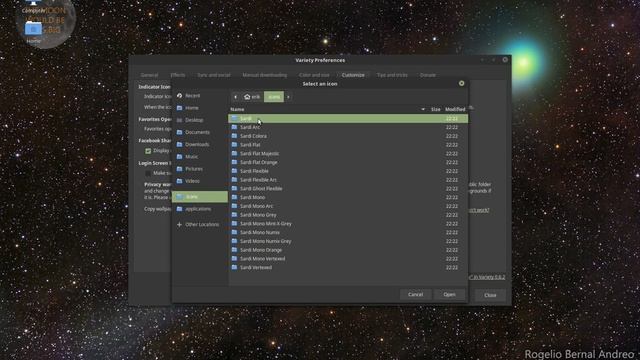Image resolution: width=640 pixels, height=360 pixels.
Task: Close the Select an icon dialog
Action: coord(462,83)
